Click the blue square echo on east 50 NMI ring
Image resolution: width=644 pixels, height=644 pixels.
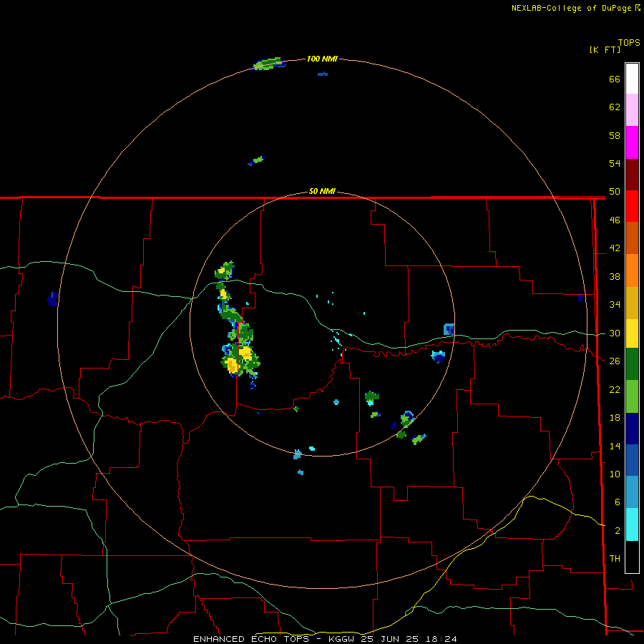coord(449,329)
